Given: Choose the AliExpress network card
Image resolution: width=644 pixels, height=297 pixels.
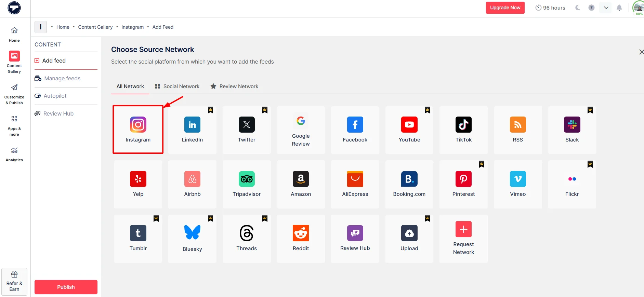Looking at the screenshot, I should tap(355, 184).
